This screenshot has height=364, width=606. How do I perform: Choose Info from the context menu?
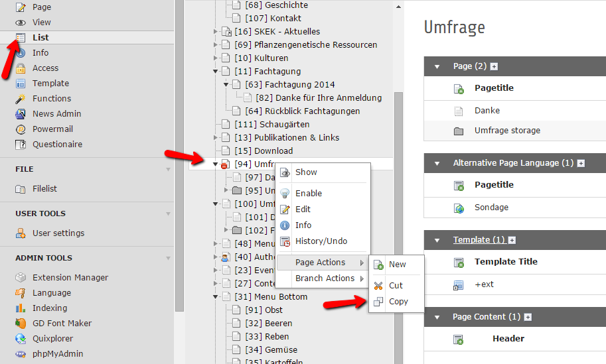(x=323, y=225)
